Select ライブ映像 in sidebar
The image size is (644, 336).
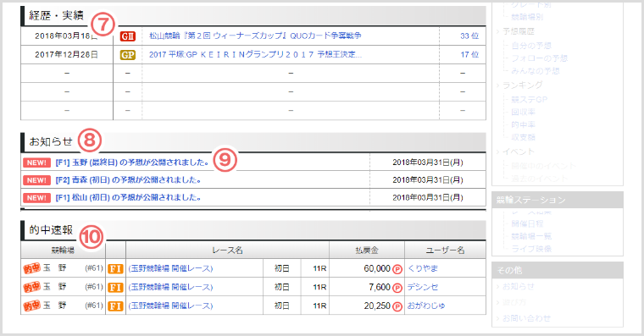click(x=531, y=249)
